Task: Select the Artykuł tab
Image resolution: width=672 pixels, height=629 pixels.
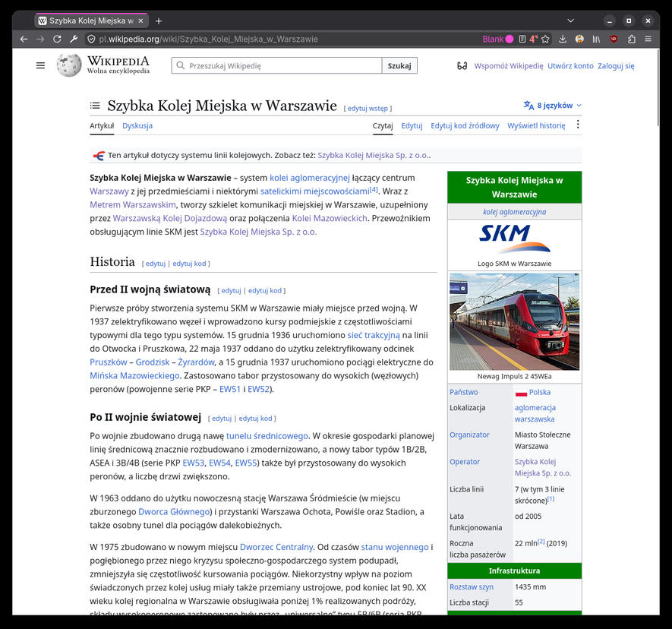Action: [x=102, y=125]
